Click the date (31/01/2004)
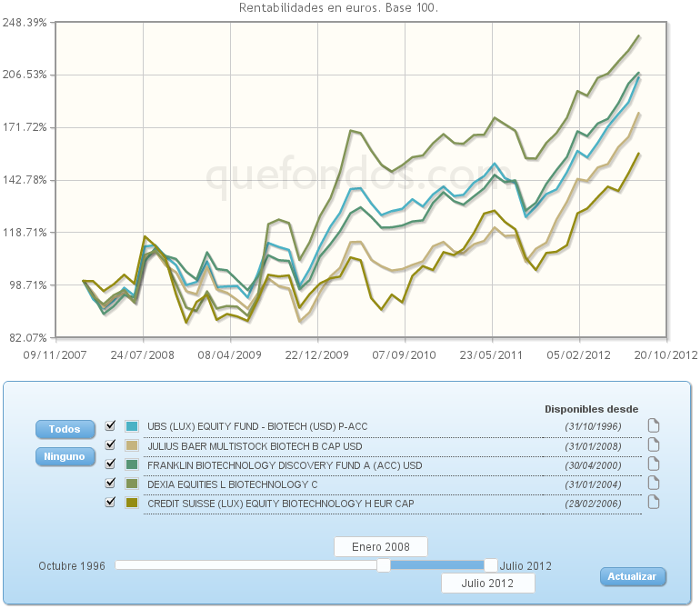The width and height of the screenshot is (700, 608). tap(593, 485)
